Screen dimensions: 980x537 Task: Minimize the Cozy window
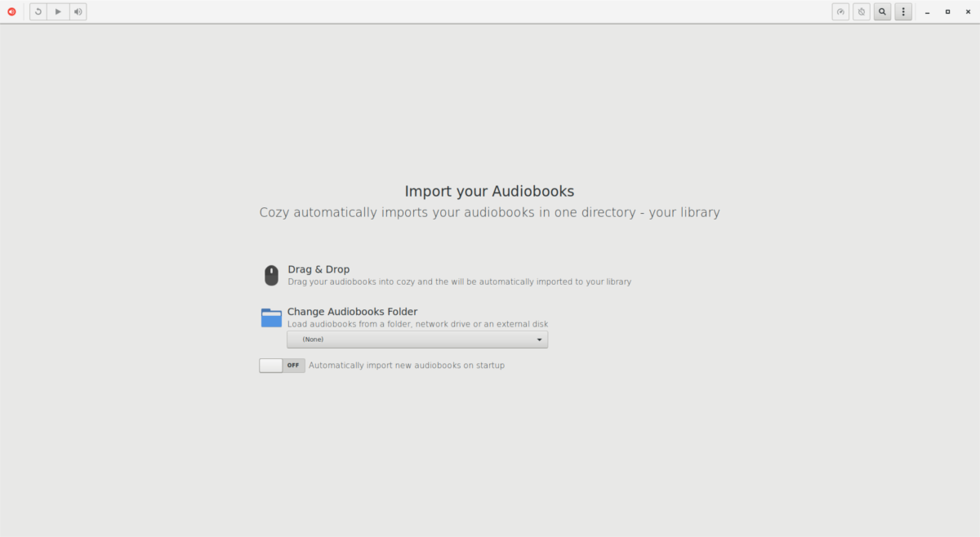[x=928, y=12]
